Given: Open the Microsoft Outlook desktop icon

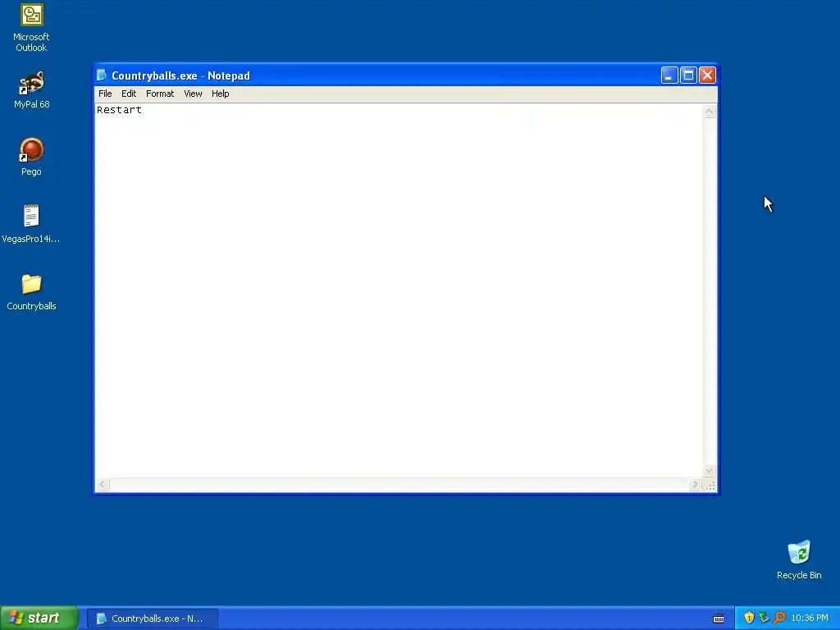Looking at the screenshot, I should [x=32, y=27].
